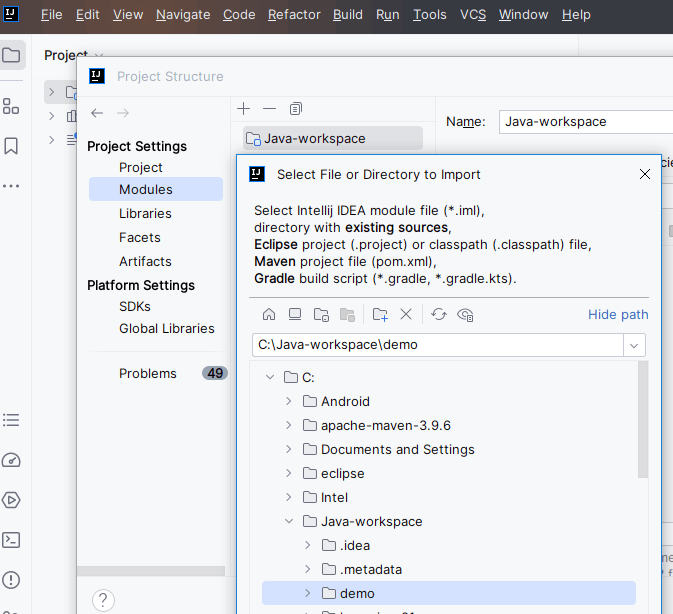Open Help question mark button
673x614 pixels.
click(103, 600)
